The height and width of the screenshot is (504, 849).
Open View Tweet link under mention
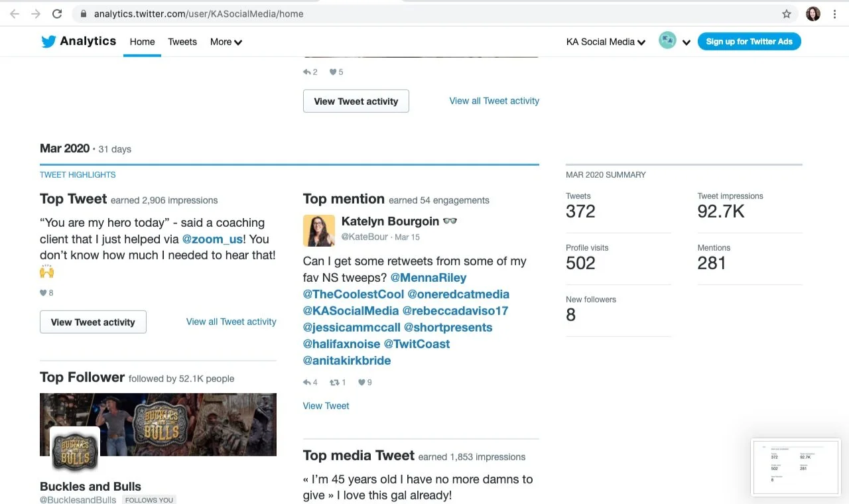click(326, 406)
